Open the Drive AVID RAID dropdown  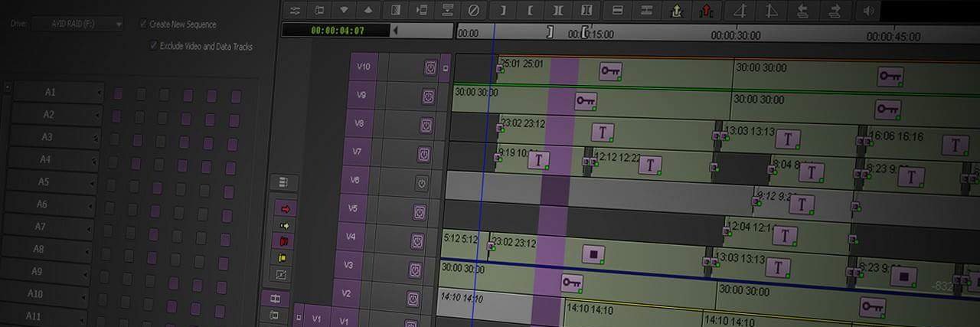[77, 24]
